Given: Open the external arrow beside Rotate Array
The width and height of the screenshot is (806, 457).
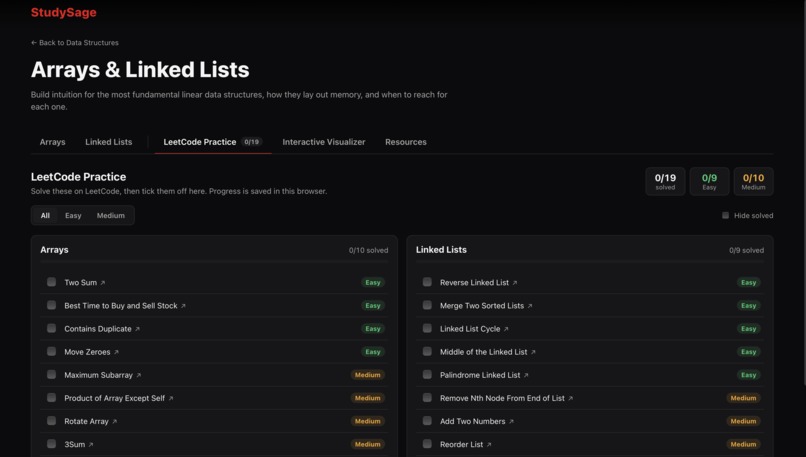Looking at the screenshot, I should 115,422.
